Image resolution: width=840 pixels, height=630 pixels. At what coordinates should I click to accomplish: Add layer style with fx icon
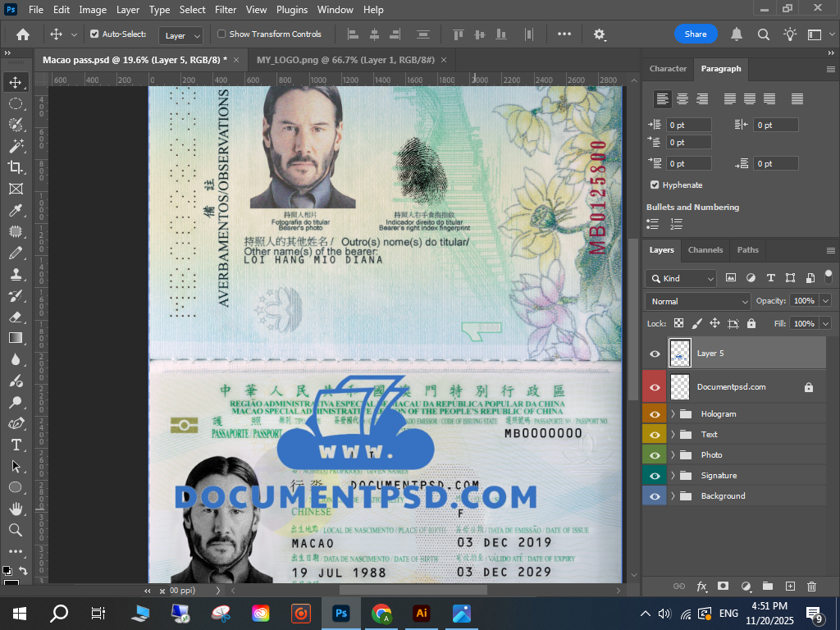click(701, 587)
